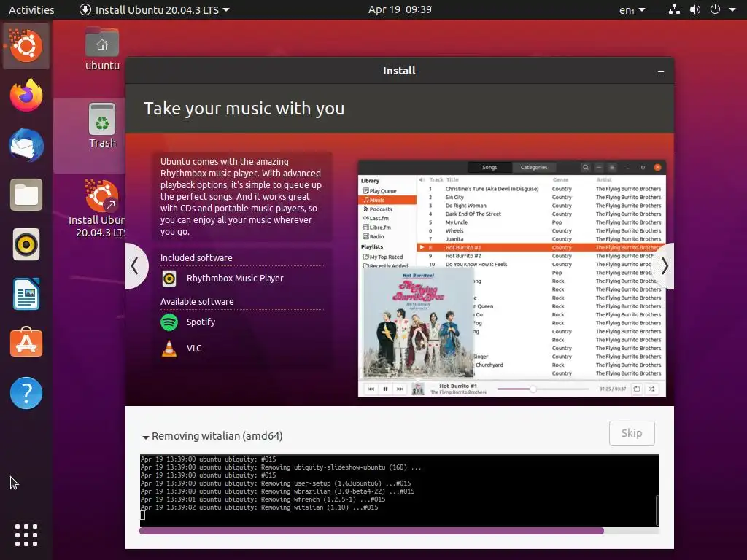The height and width of the screenshot is (560, 747).
Task: Launch Firefox from the dock
Action: [26, 96]
